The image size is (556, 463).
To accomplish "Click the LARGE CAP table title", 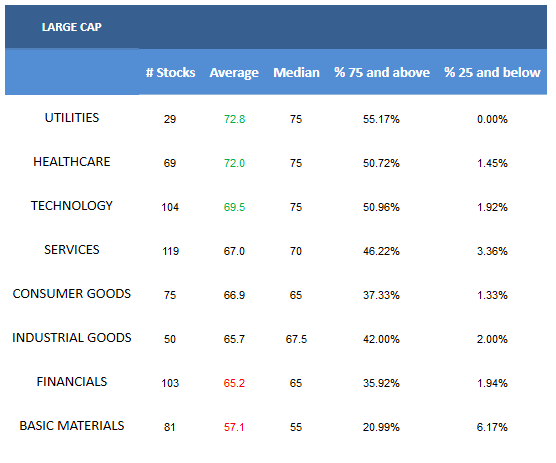I will 72,27.
